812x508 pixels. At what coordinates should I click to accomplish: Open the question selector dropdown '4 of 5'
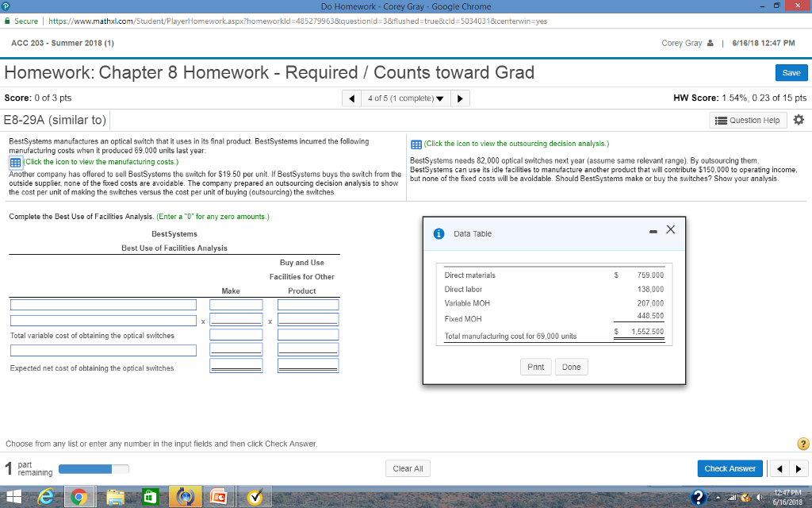[405, 98]
